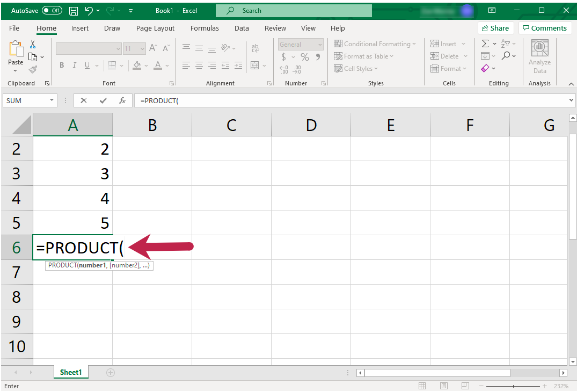Click the Comma Style icon
The width and height of the screenshot is (577, 392).
318,56
